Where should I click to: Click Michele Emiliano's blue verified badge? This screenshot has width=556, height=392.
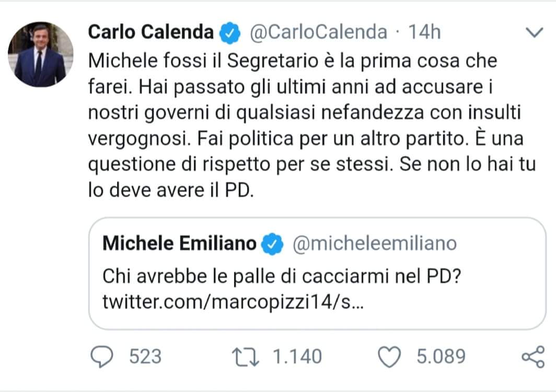tap(272, 243)
